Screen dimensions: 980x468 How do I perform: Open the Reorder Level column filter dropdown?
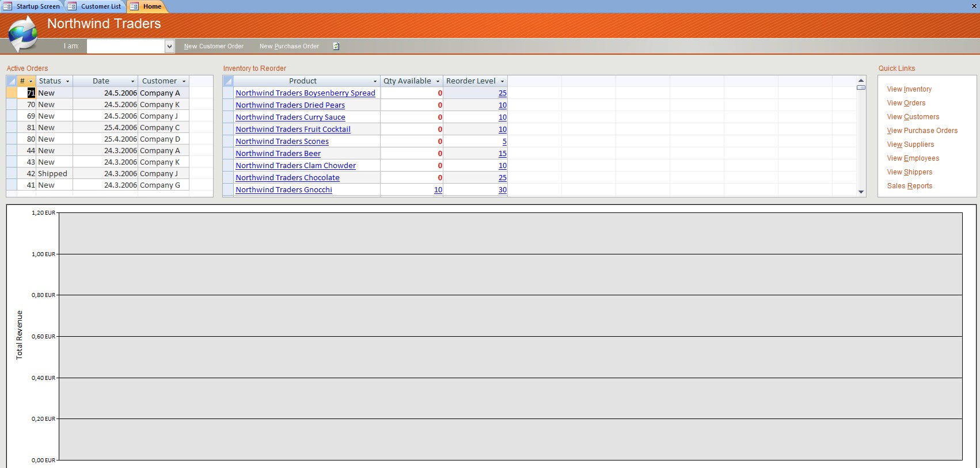click(502, 81)
